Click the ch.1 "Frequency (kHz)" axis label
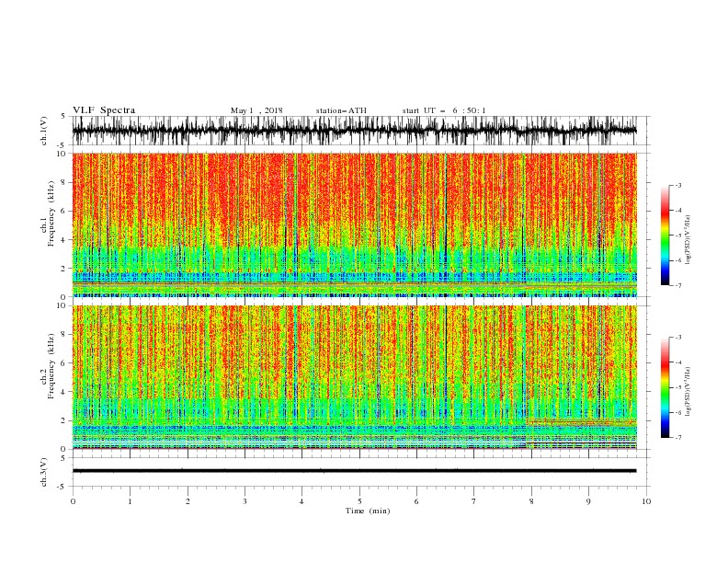This screenshot has height=563, width=728. (51, 212)
